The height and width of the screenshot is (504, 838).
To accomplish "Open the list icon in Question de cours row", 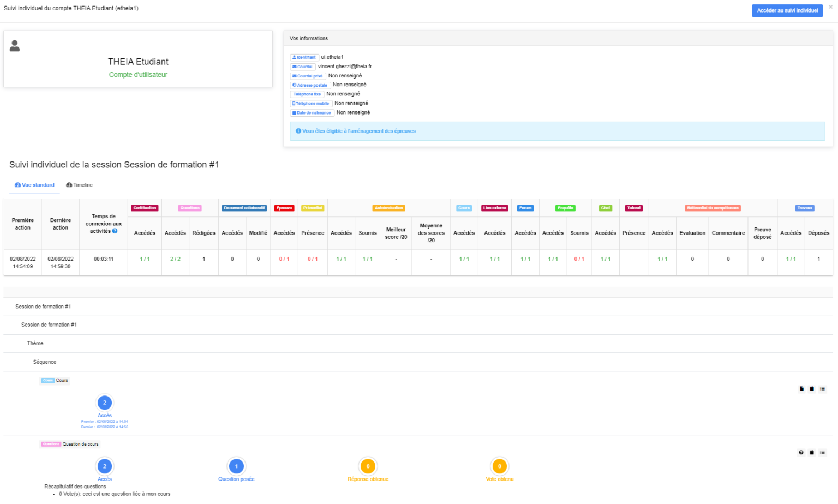I will 822,453.
